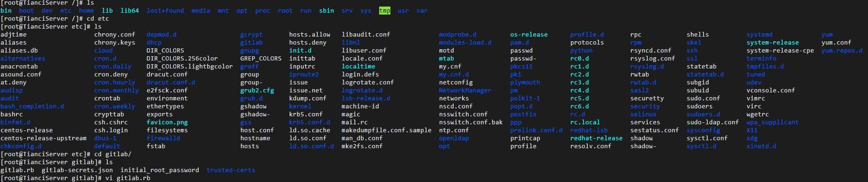Select the "fstab" file name

156,146
